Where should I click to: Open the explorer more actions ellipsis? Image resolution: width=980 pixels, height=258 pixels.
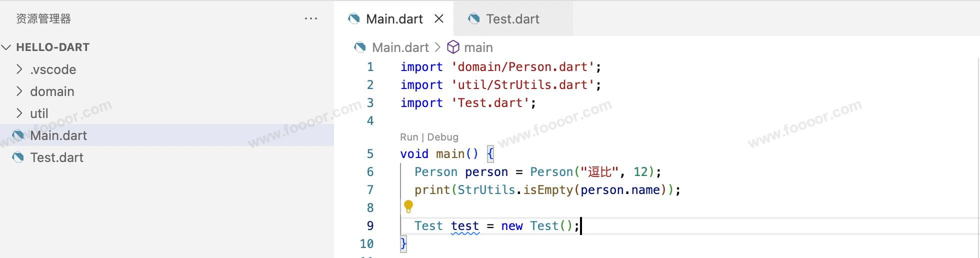point(311,19)
